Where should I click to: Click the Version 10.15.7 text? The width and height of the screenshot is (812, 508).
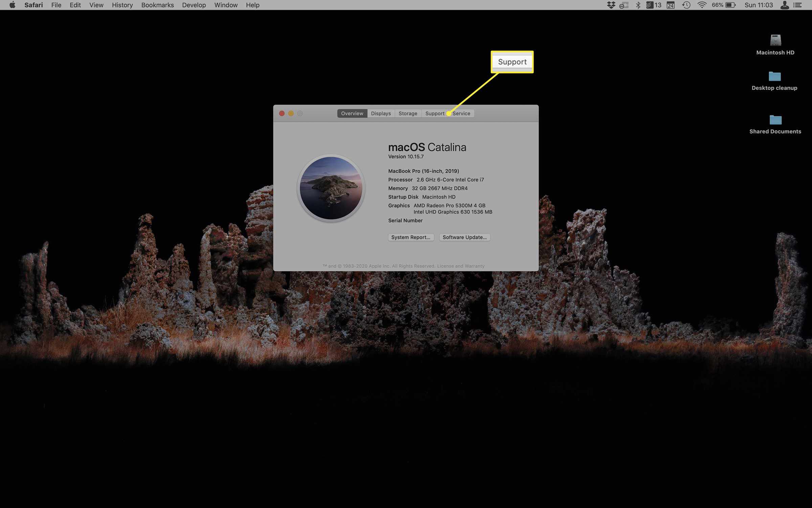[x=406, y=157]
